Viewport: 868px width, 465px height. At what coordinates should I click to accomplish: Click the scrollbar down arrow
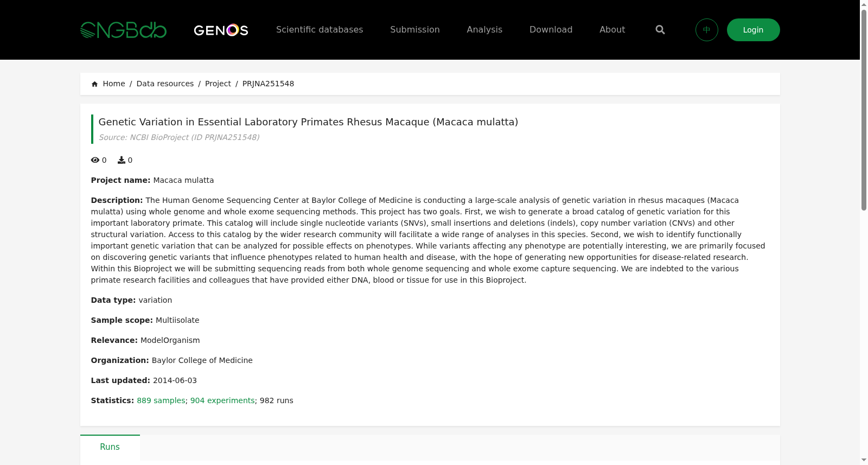coord(864,460)
